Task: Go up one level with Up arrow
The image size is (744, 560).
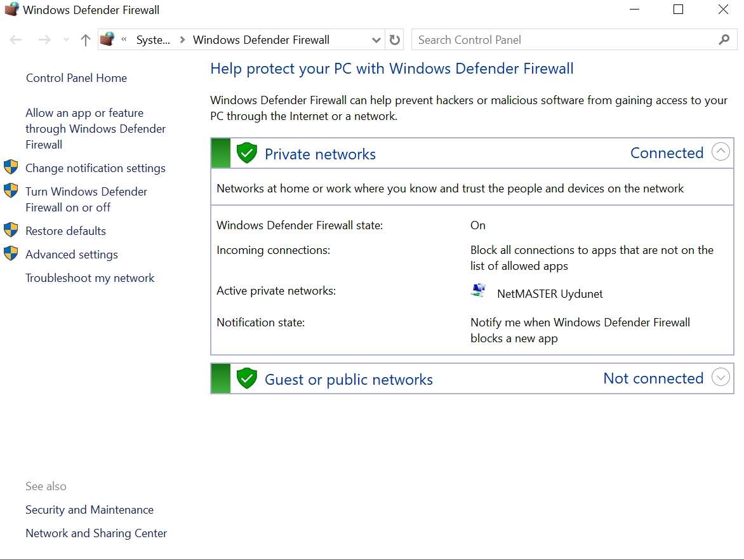Action: click(86, 40)
